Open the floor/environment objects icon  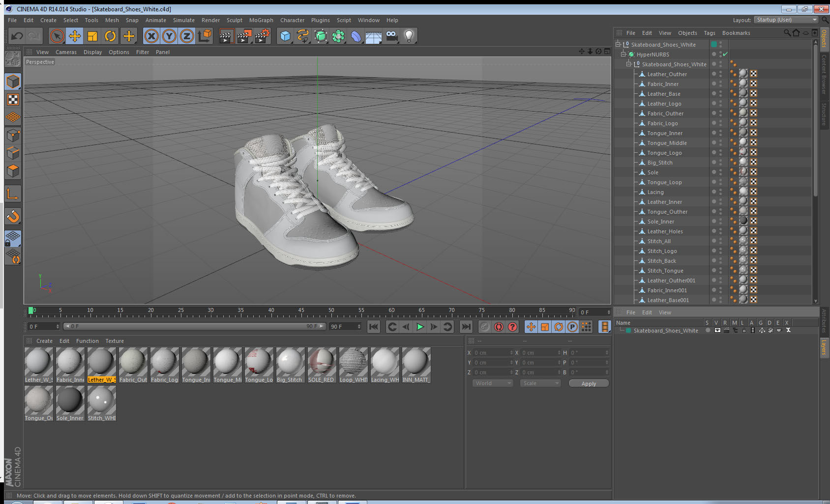[x=374, y=36]
